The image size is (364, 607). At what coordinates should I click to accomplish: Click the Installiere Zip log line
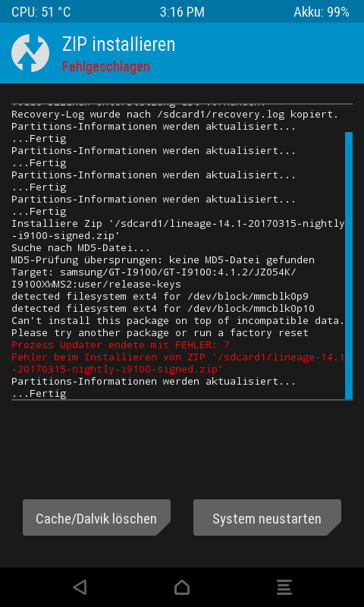click(178, 230)
